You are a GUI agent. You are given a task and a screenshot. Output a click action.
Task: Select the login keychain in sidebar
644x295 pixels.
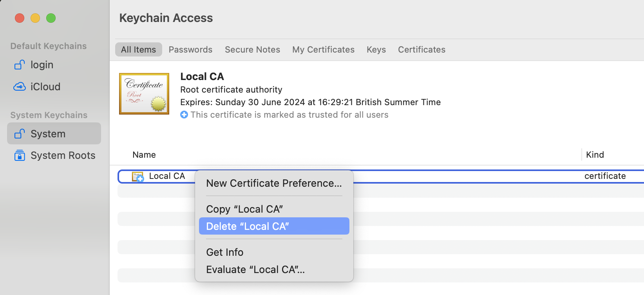[54, 65]
